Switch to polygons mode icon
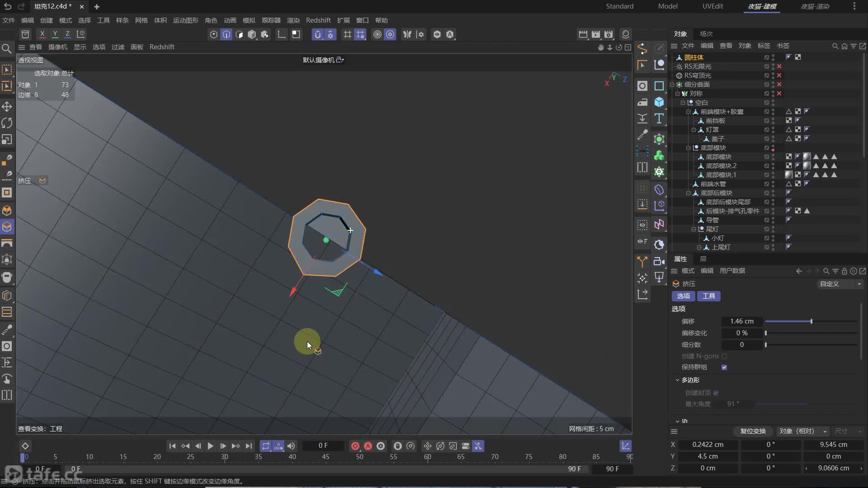The image size is (868, 488). click(x=239, y=34)
